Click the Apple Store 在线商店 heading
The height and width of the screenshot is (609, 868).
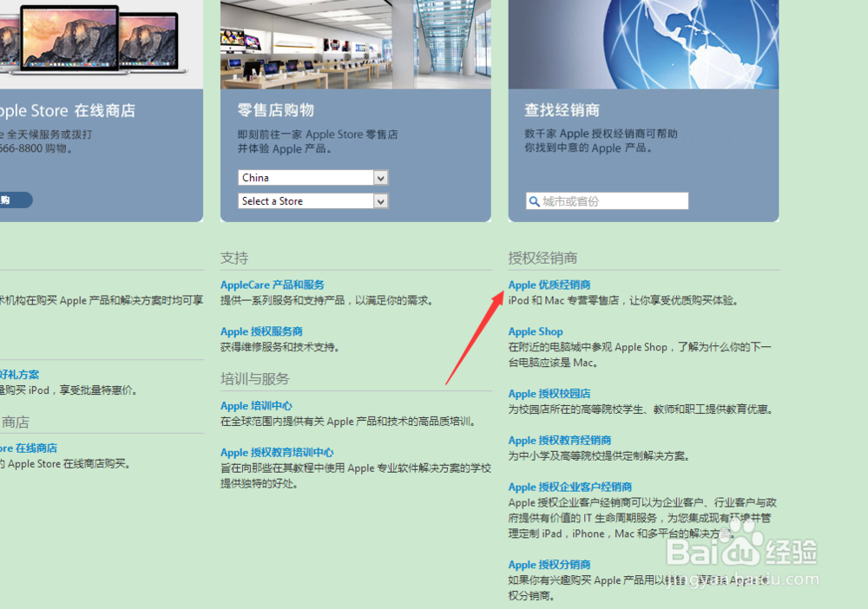tap(68, 111)
